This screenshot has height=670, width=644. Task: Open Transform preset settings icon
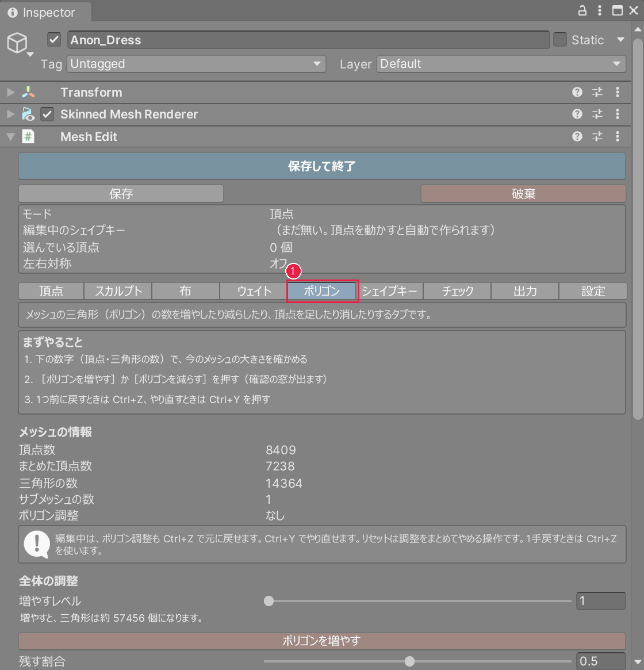click(x=597, y=92)
